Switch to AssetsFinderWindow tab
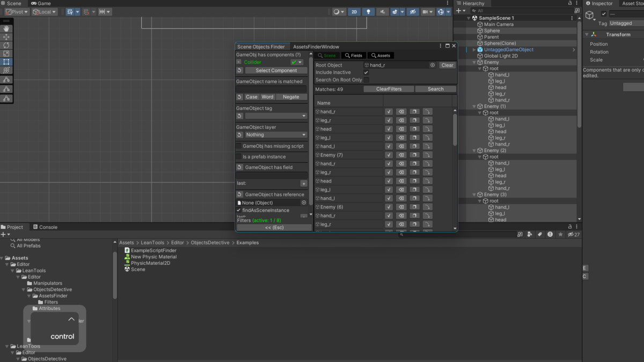 click(x=316, y=47)
